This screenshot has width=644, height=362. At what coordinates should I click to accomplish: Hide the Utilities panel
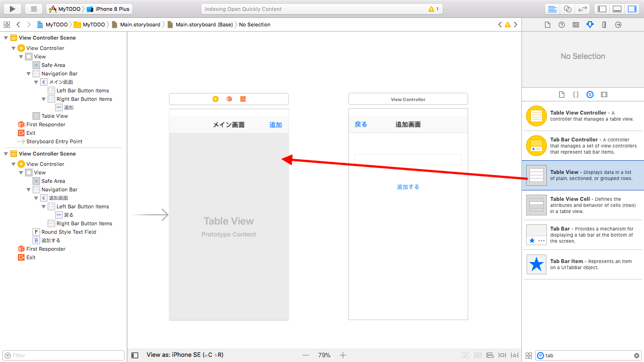pyautogui.click(x=632, y=8)
